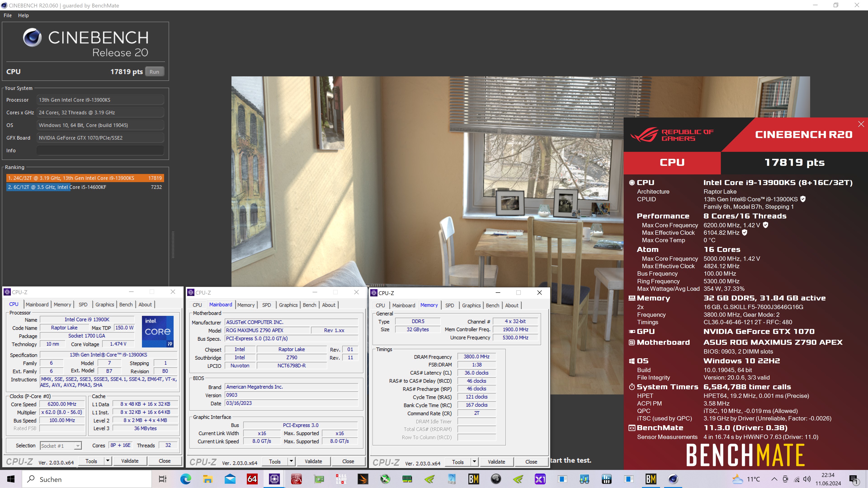The width and height of the screenshot is (868, 488).
Task: Switch to Bench tab in CPU-Z CPU window
Action: point(126,305)
